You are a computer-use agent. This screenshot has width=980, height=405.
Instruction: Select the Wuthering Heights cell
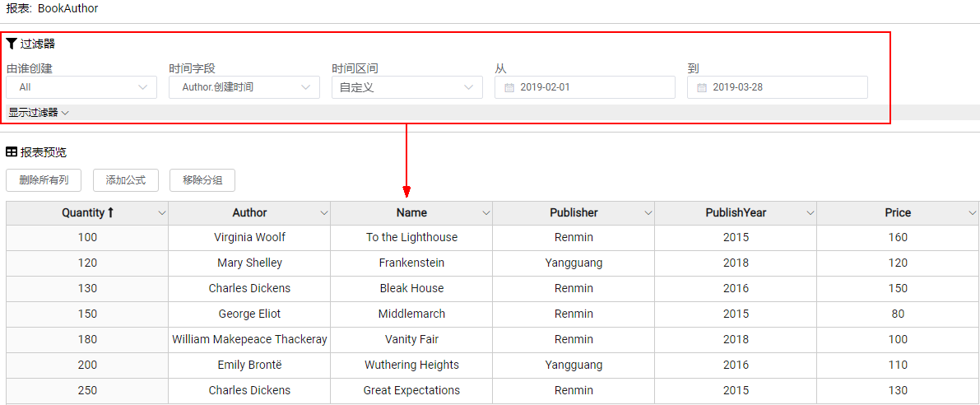tap(412, 365)
